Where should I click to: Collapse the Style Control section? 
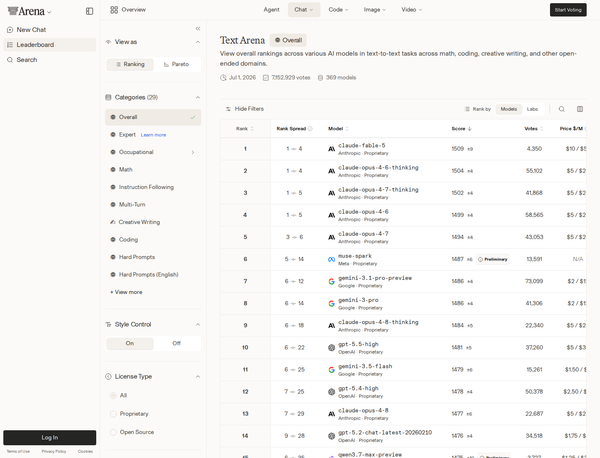198,325
